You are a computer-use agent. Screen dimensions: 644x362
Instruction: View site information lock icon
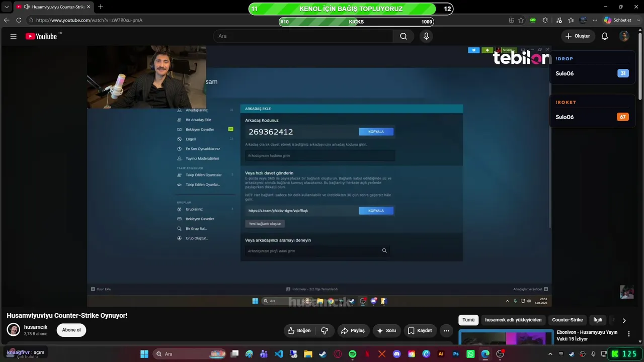(31, 20)
